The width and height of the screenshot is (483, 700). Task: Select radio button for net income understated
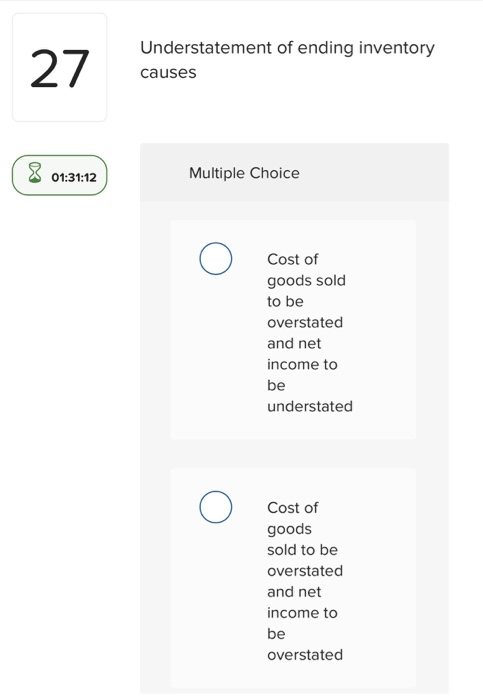[x=216, y=258]
